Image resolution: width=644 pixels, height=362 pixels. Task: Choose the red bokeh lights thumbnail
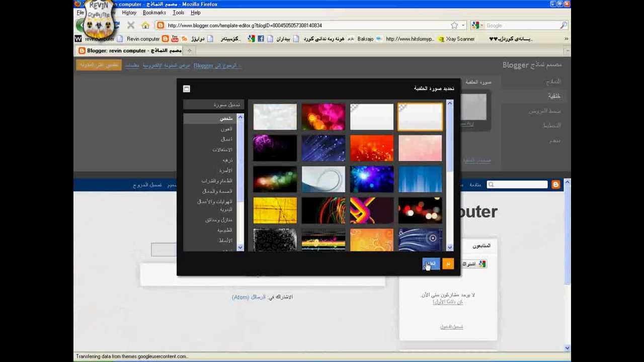pos(420,210)
